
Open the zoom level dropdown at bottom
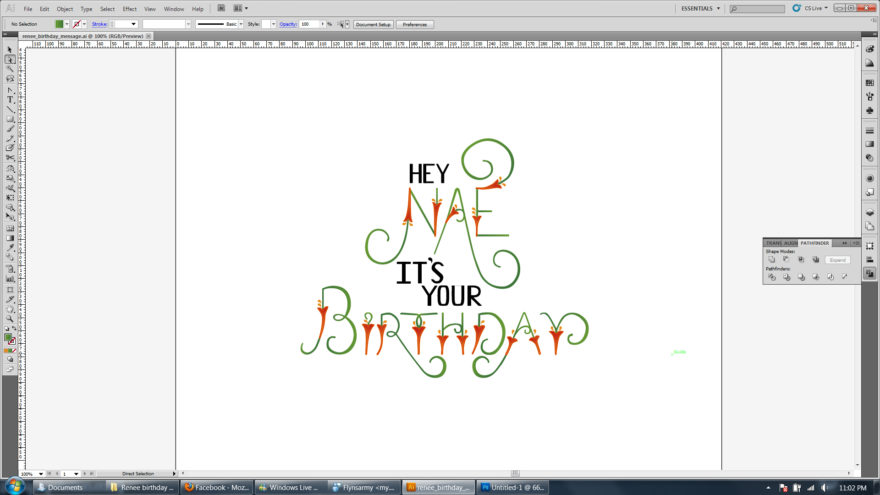40,474
